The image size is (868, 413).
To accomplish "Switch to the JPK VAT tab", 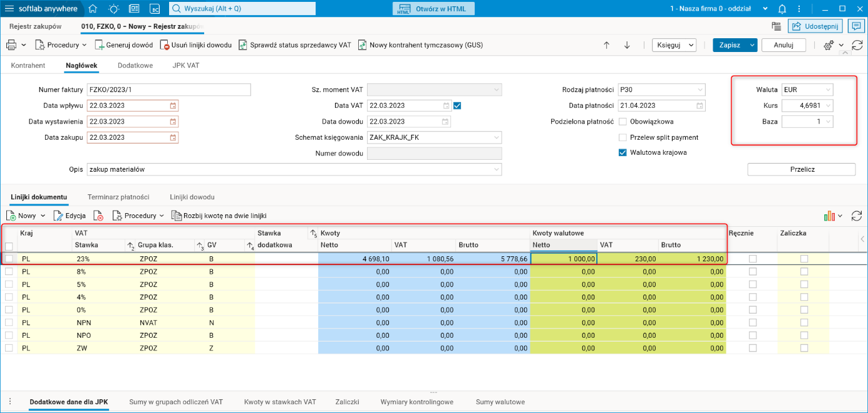I will (186, 65).
